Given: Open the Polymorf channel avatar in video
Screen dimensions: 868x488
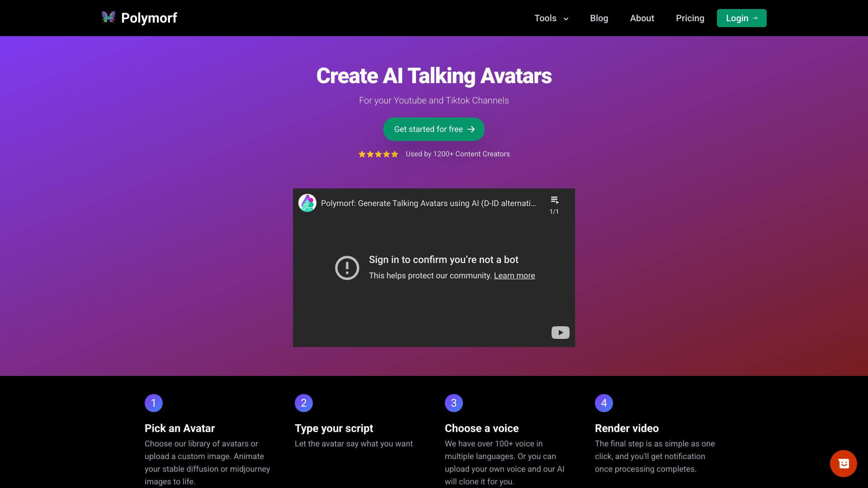Looking at the screenshot, I should pos(307,203).
